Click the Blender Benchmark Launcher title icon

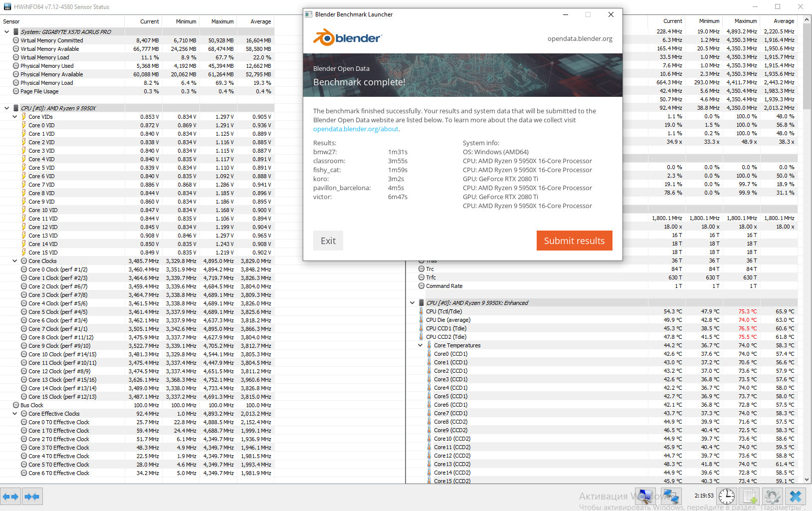click(x=309, y=14)
